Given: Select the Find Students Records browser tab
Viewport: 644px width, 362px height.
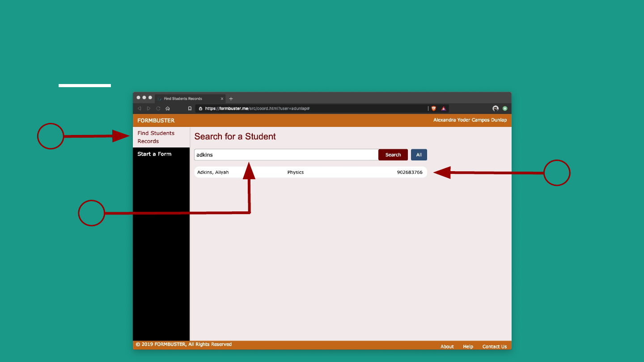Looking at the screenshot, I should pyautogui.click(x=190, y=99).
